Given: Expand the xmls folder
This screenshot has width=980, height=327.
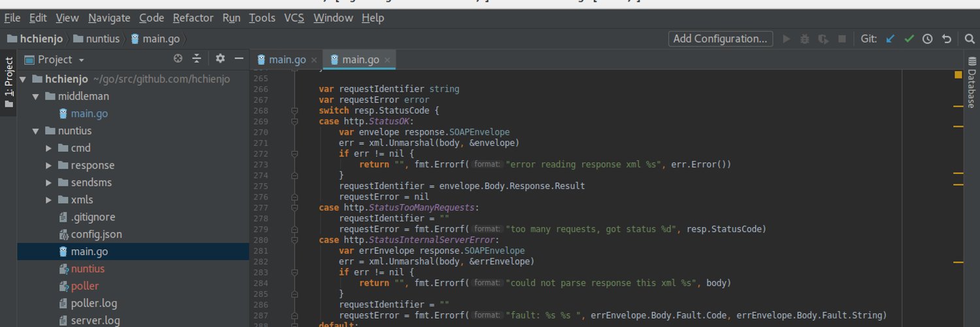Looking at the screenshot, I should click(x=48, y=199).
